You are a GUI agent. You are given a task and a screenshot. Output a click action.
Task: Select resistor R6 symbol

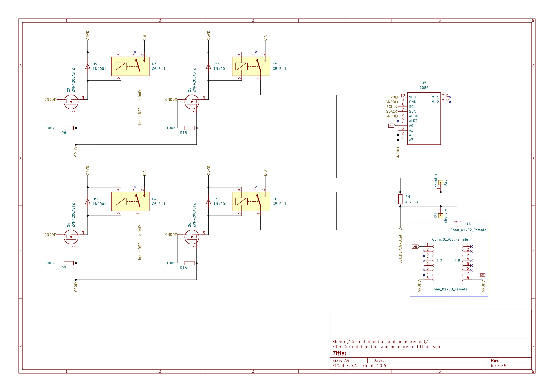click(x=69, y=128)
